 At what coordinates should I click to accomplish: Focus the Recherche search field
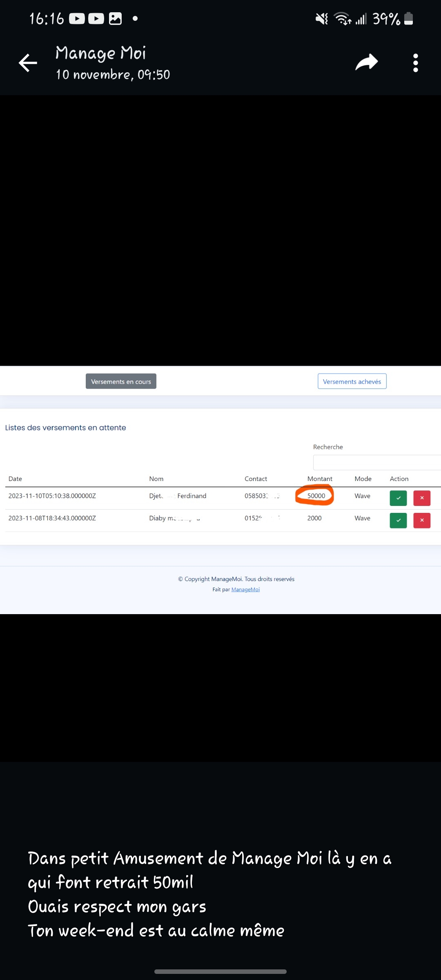pyautogui.click(x=376, y=463)
